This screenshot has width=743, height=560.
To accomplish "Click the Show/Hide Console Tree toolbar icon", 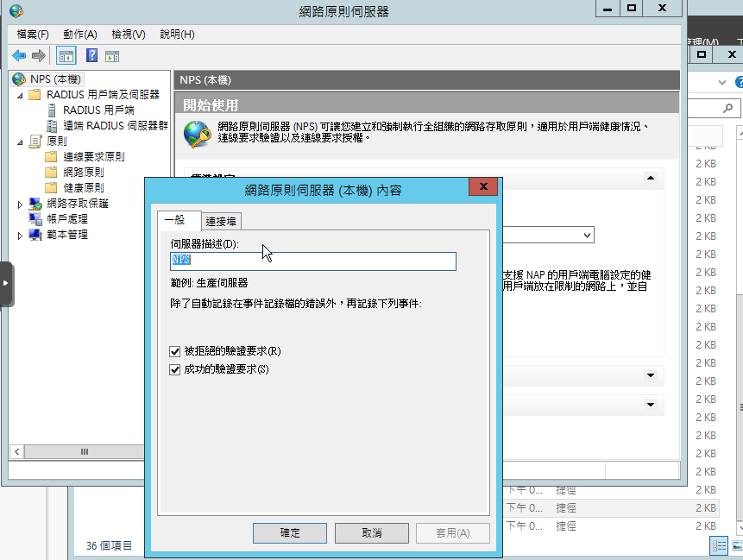I will pyautogui.click(x=66, y=56).
